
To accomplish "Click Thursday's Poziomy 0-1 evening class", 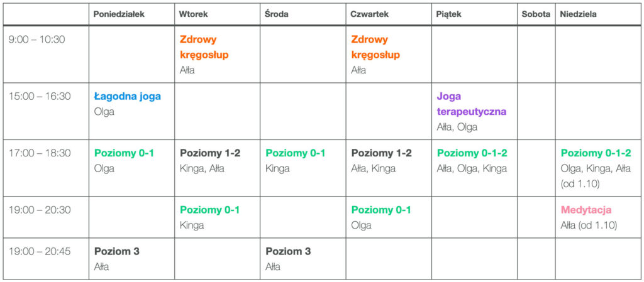I will click(381, 210).
